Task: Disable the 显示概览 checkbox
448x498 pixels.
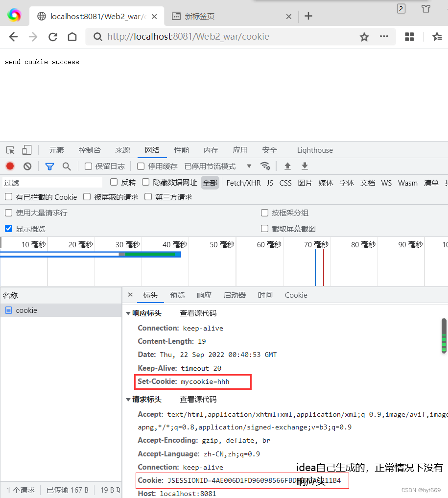Action: click(8, 227)
